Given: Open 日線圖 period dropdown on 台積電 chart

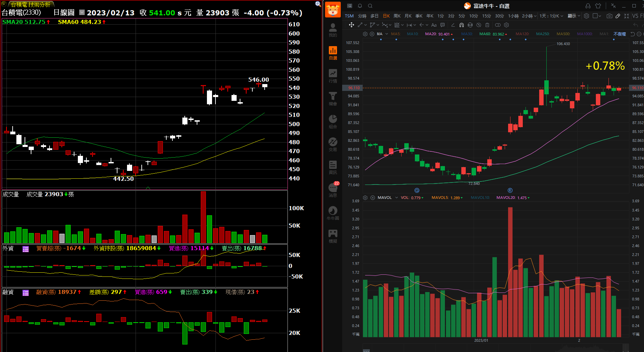Looking at the screenshot, I should 82,12.
